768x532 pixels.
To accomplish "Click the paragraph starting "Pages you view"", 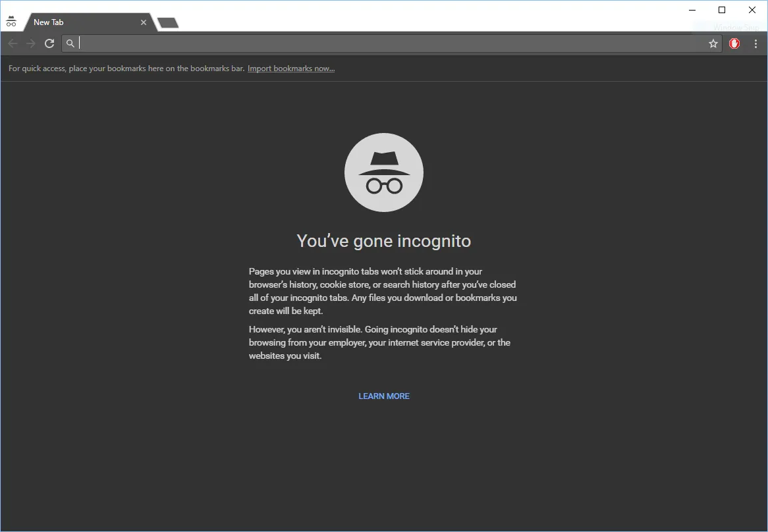I will 383,291.
